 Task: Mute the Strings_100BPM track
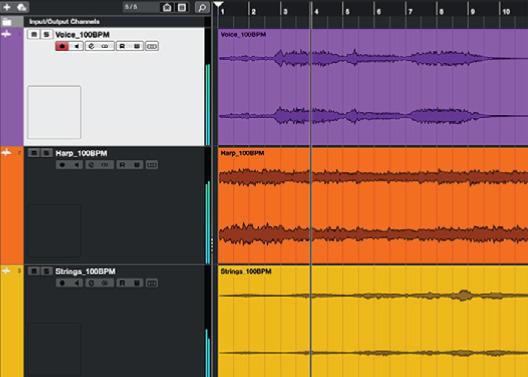tap(34, 271)
